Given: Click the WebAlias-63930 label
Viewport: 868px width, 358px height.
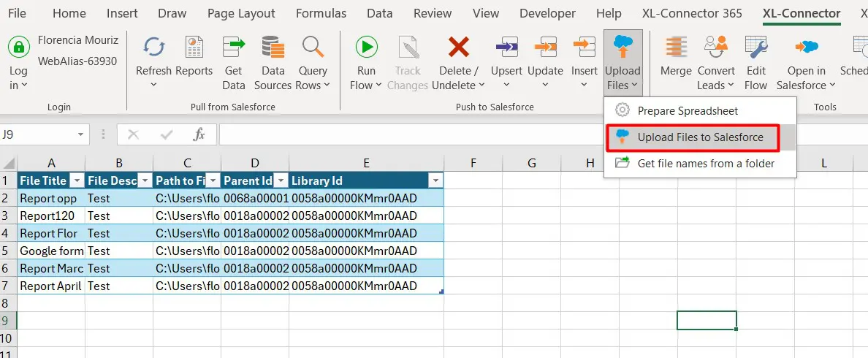Looking at the screenshot, I should [x=77, y=61].
